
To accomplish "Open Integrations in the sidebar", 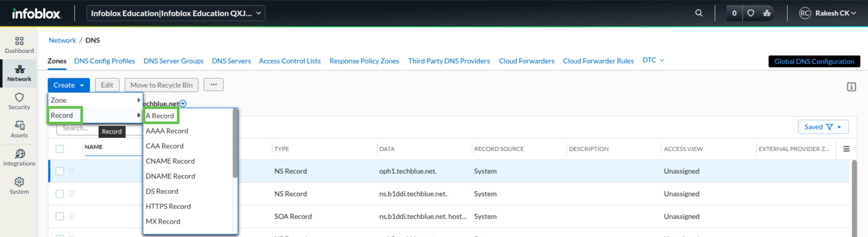I will pyautogui.click(x=19, y=158).
